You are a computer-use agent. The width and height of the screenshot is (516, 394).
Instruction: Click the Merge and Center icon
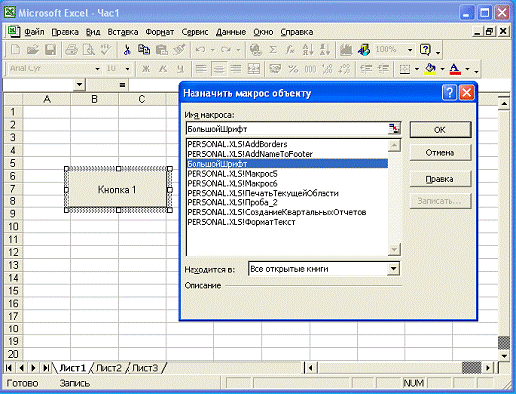[x=254, y=69]
